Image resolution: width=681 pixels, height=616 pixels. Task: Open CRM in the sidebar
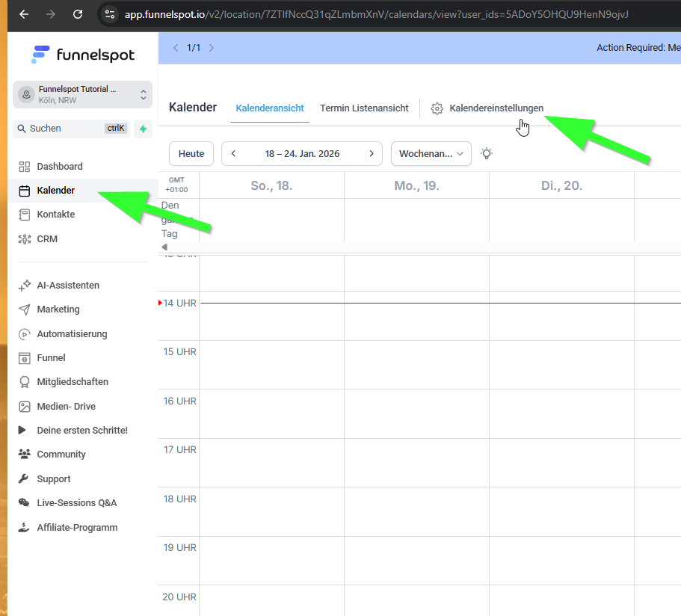tap(47, 239)
